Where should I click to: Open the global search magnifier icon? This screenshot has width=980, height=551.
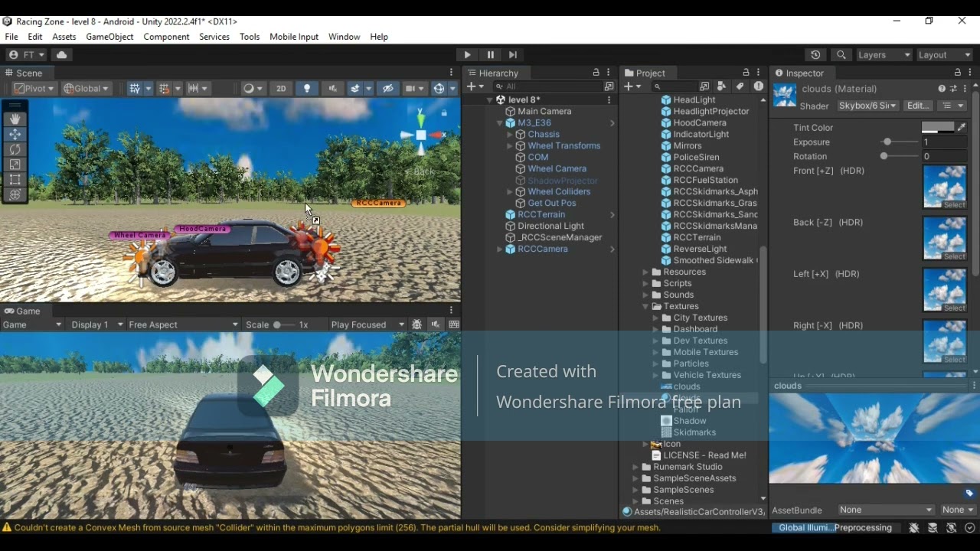(841, 55)
